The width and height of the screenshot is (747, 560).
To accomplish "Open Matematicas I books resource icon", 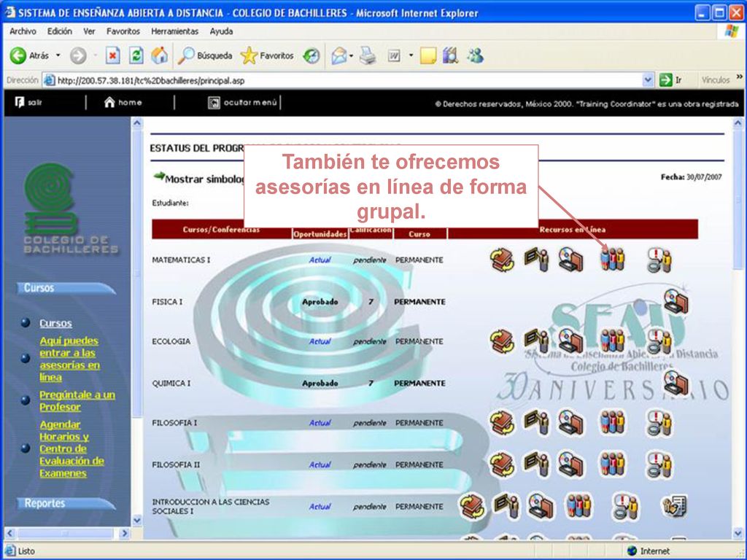I will point(502,260).
